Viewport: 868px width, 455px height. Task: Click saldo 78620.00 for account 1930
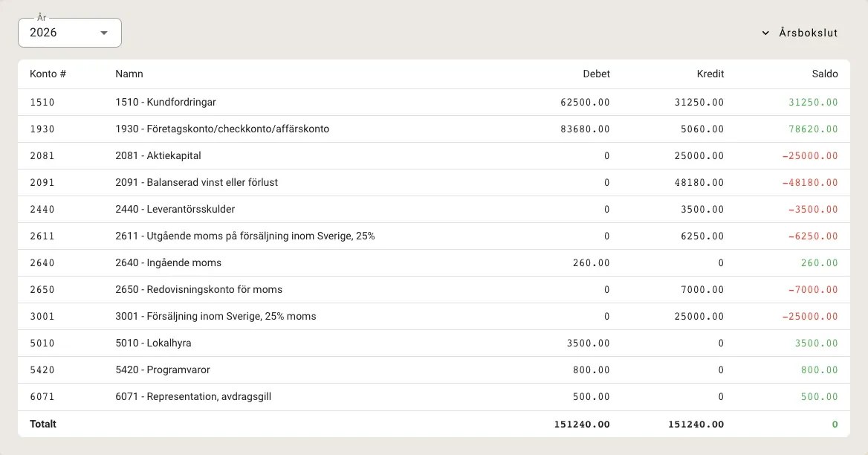click(813, 129)
